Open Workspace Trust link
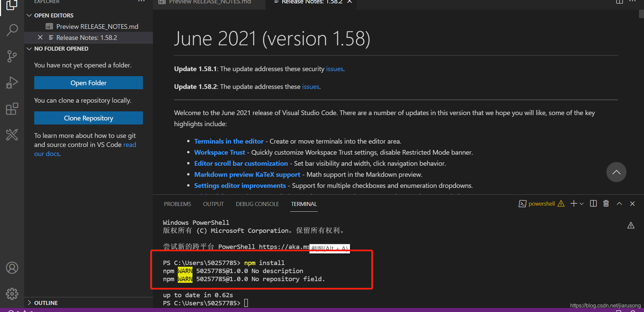Image resolution: width=644 pixels, height=312 pixels. pos(220,152)
